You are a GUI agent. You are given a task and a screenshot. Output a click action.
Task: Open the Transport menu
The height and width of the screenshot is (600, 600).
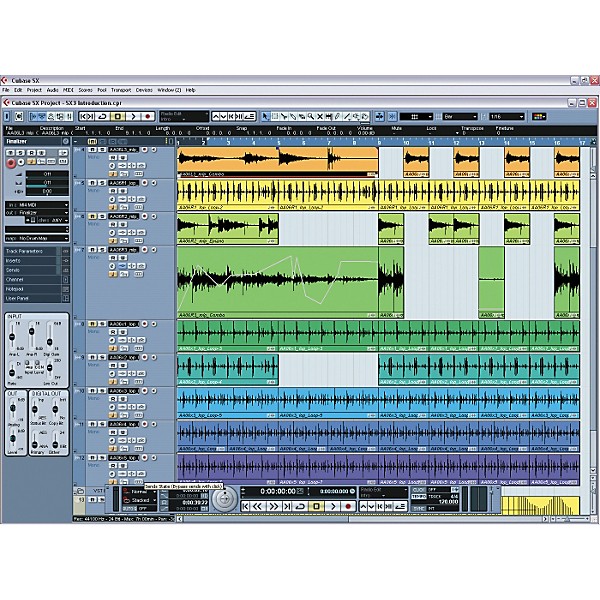coord(121,90)
